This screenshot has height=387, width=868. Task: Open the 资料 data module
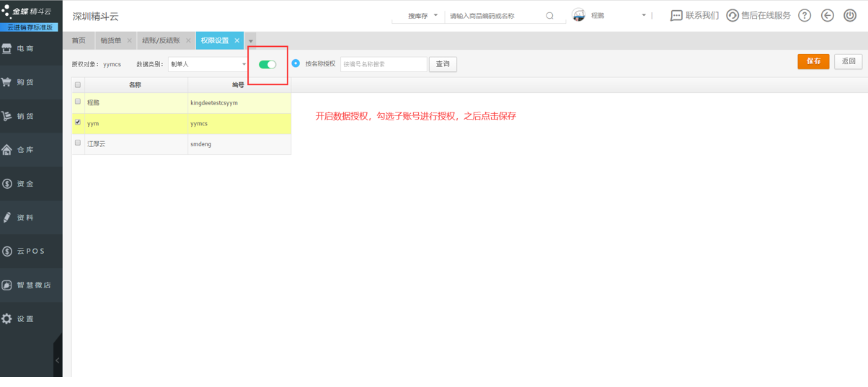pyautogui.click(x=31, y=218)
